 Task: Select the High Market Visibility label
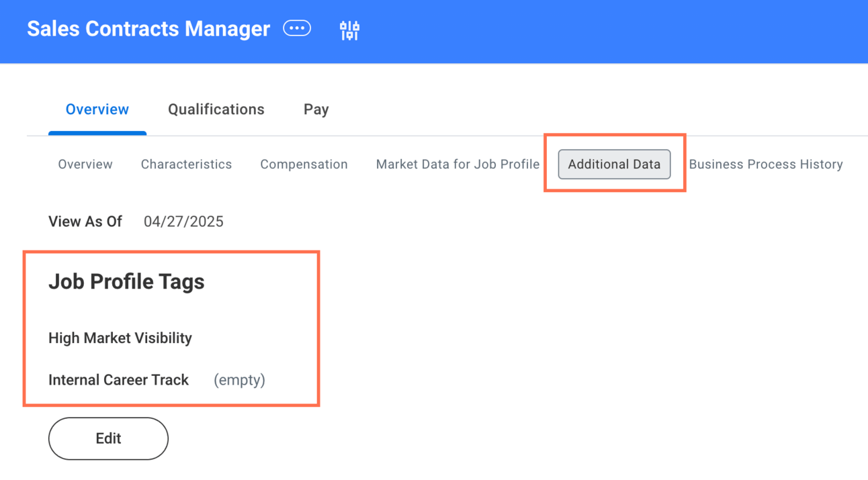click(120, 338)
